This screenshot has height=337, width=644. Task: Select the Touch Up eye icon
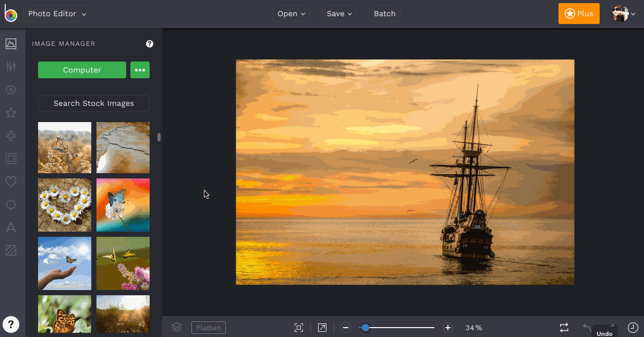[11, 90]
